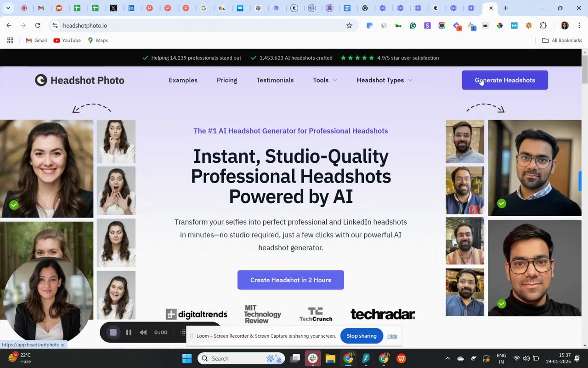Switch to the X (Twitter) browser tab
The height and width of the screenshot is (368, 588).
click(x=113, y=8)
